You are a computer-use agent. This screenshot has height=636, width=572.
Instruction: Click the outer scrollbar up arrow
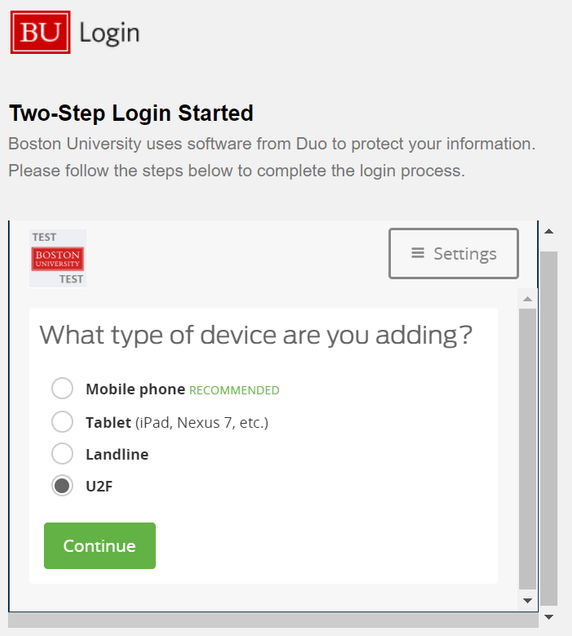point(549,232)
